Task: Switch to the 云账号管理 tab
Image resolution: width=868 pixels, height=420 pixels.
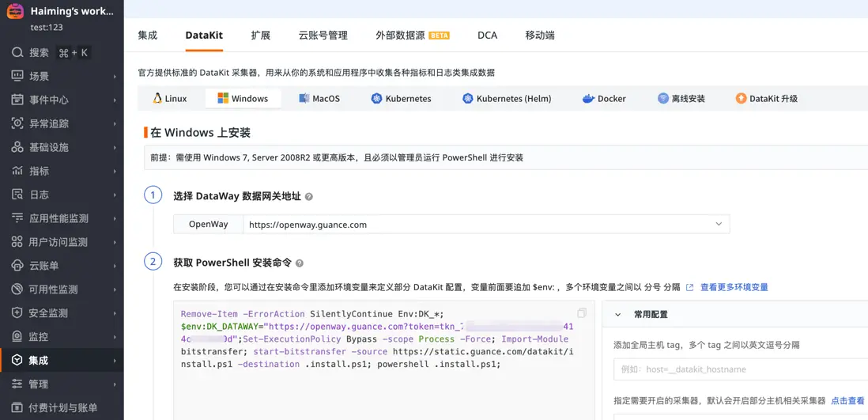Action: coord(323,36)
